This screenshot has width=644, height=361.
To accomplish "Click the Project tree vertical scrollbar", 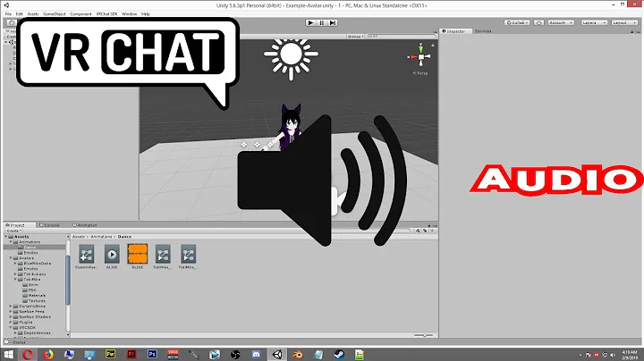I will coord(68,280).
